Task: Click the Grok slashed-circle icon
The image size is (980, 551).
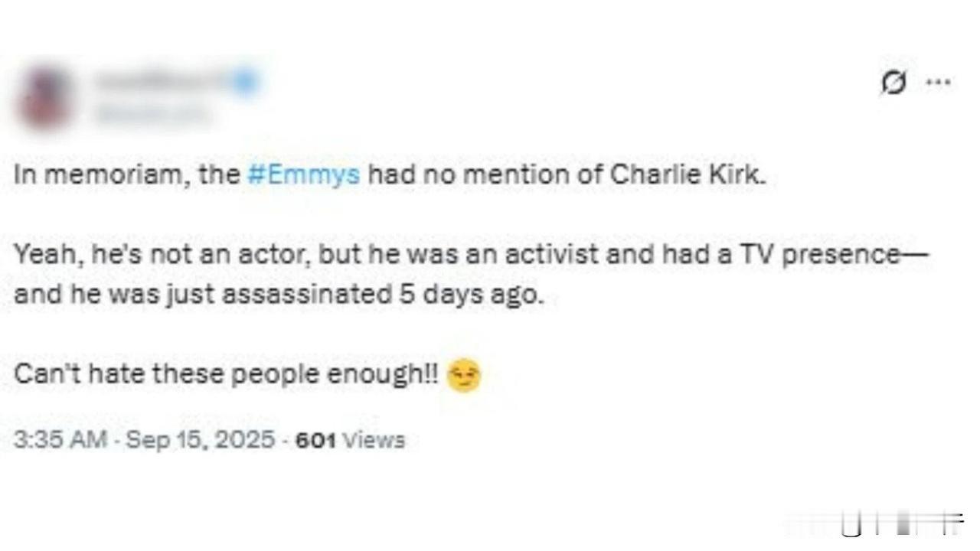Action: pos(893,83)
